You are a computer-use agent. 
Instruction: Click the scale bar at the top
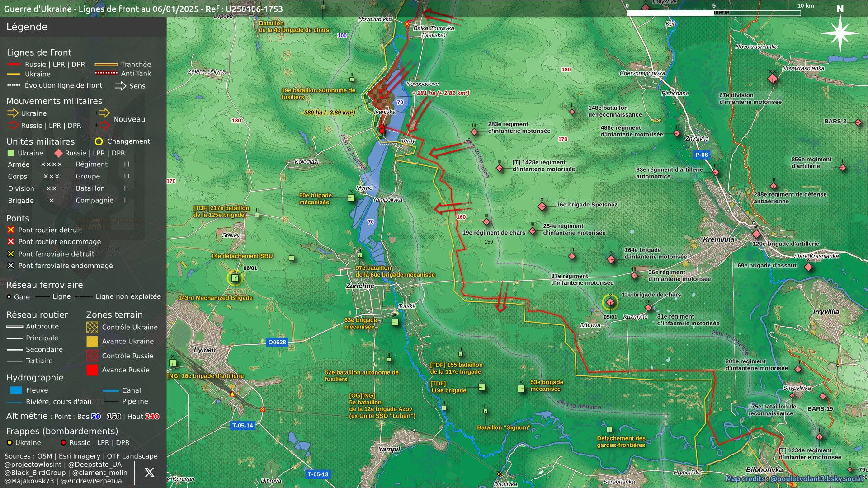713,13
